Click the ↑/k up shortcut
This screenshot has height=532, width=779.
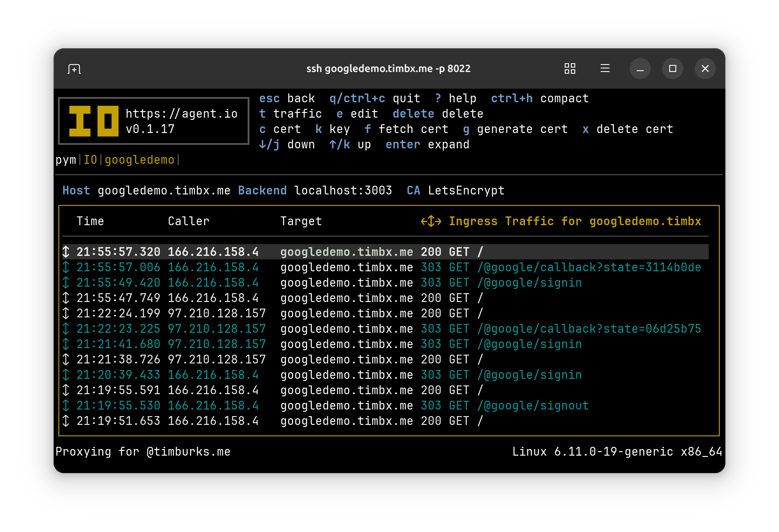pos(350,144)
